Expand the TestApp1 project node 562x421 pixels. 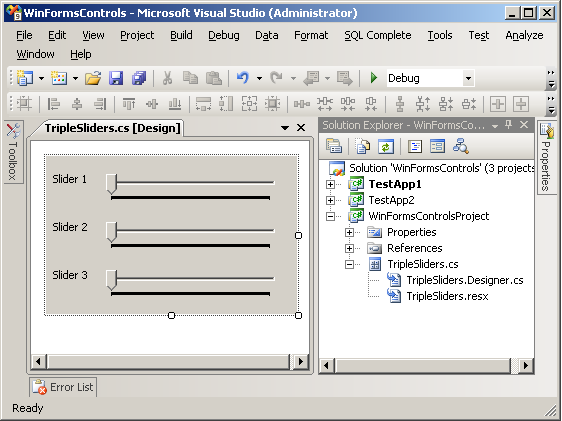pos(330,184)
